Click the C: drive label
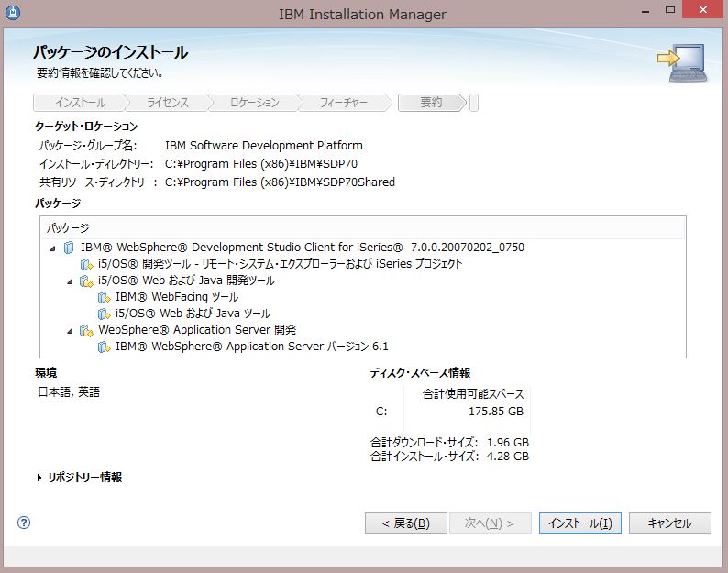This screenshot has height=573, width=728. [381, 412]
